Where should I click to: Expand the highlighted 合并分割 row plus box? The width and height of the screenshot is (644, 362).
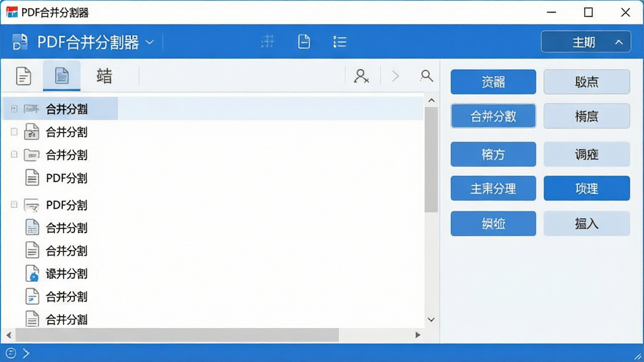14,109
